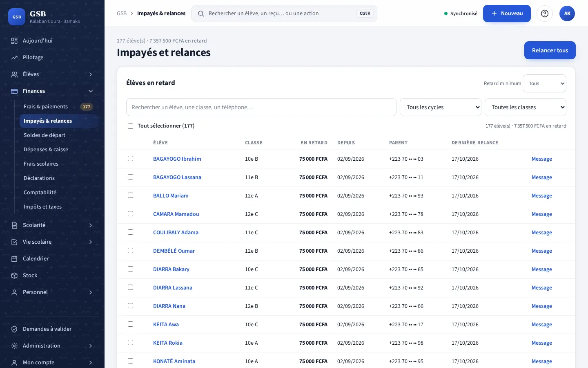Focus the top global search field
Screen dimensions: 588x368
tap(284, 13)
